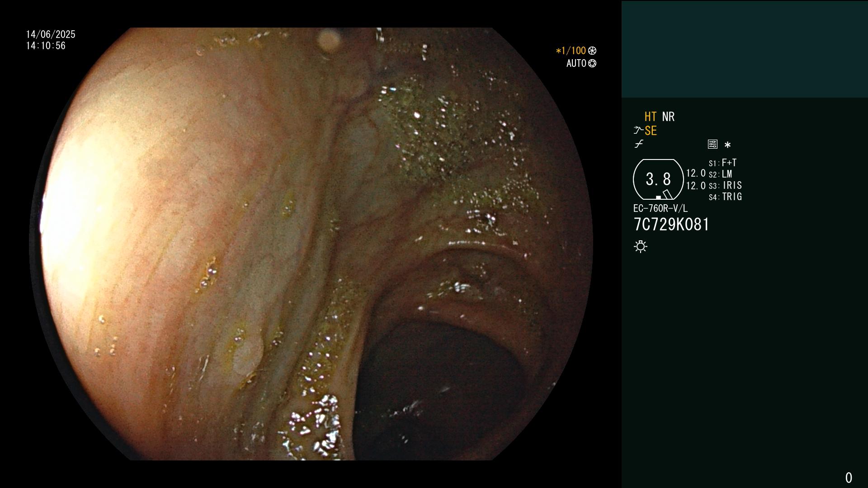Click the shutter icon beside 1/100
This screenshot has width=868, height=488.
pyautogui.click(x=592, y=51)
